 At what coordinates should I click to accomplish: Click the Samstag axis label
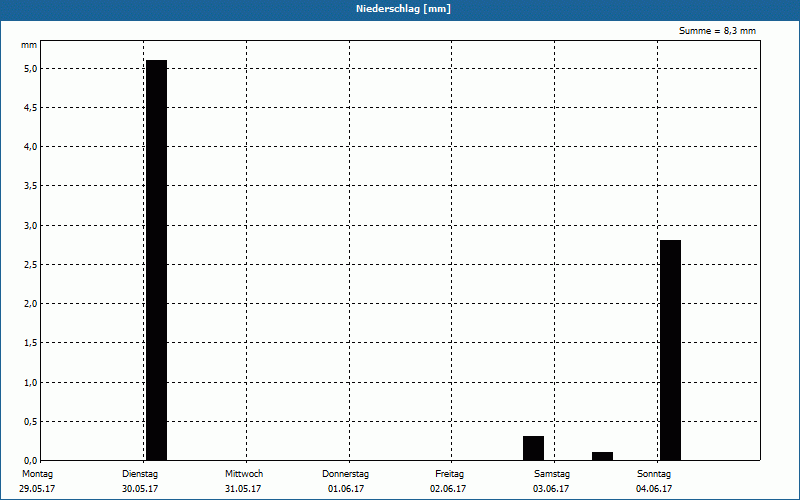552,474
